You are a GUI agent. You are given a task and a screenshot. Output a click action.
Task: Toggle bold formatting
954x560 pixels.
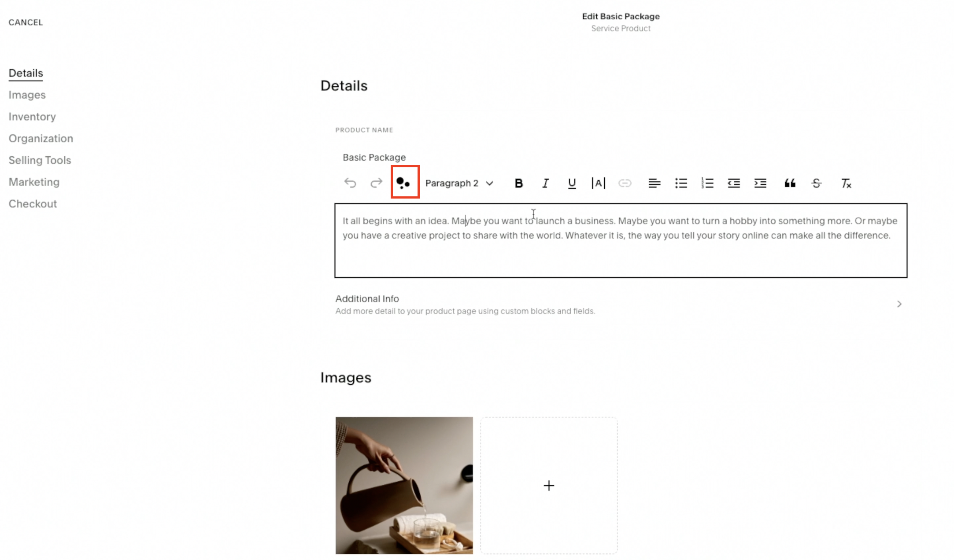[519, 183]
